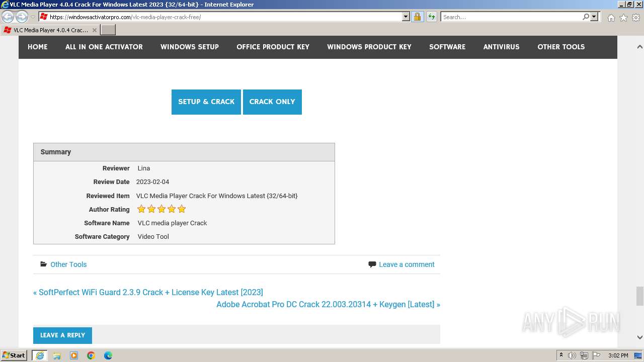644x362 pixels.
Task: Click the security lock icon
Action: point(417,17)
